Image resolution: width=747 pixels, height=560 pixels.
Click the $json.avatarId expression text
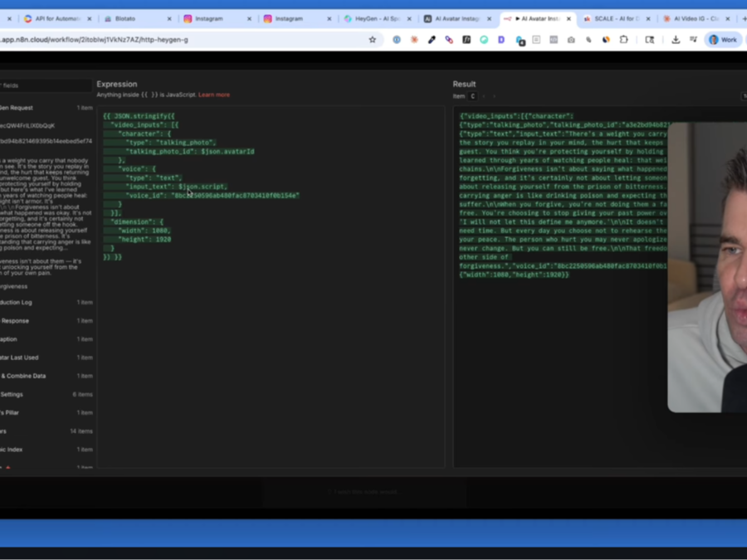click(x=227, y=152)
